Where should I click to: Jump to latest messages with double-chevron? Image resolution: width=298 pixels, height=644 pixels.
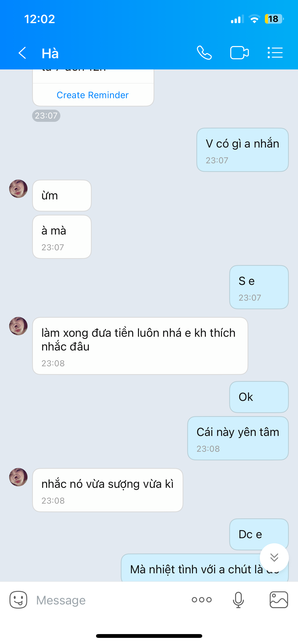pyautogui.click(x=274, y=558)
